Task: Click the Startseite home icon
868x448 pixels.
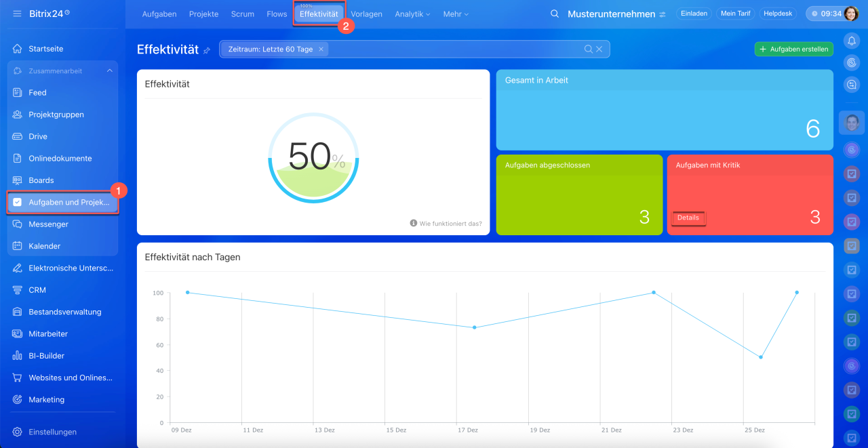Action: coord(18,49)
